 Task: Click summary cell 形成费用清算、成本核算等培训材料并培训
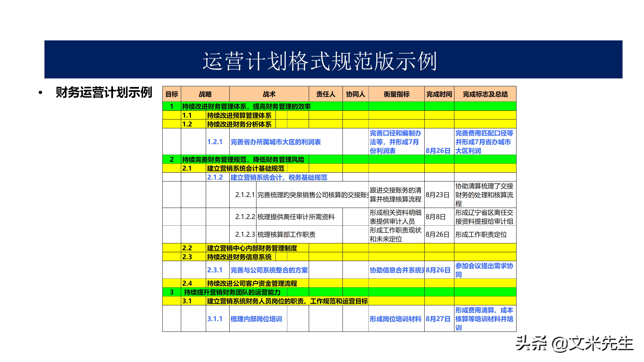coord(485,319)
